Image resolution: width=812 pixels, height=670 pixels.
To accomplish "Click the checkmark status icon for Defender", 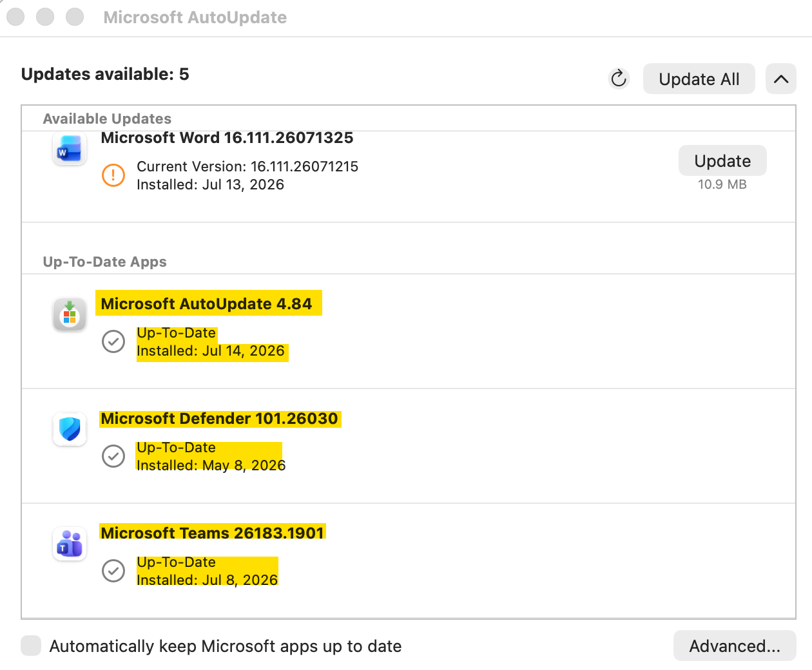I will (x=113, y=456).
